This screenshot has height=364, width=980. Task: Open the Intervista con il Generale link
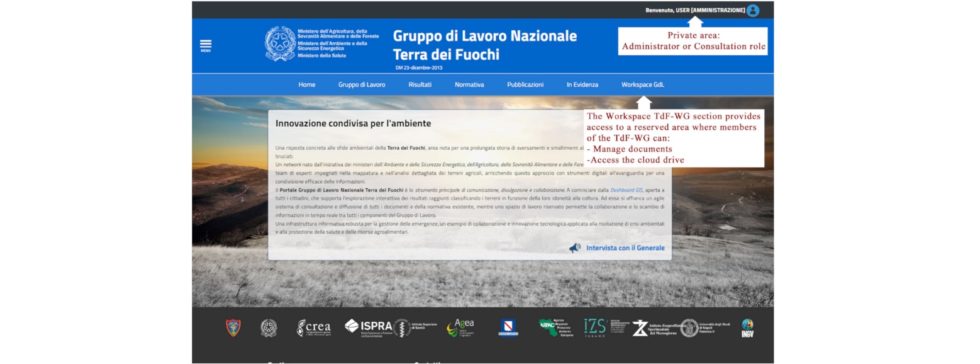(x=625, y=248)
